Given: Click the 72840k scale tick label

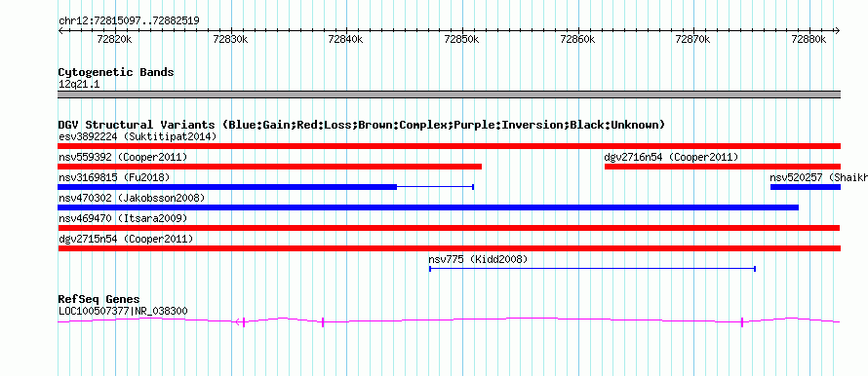Looking at the screenshot, I should click(x=345, y=39).
